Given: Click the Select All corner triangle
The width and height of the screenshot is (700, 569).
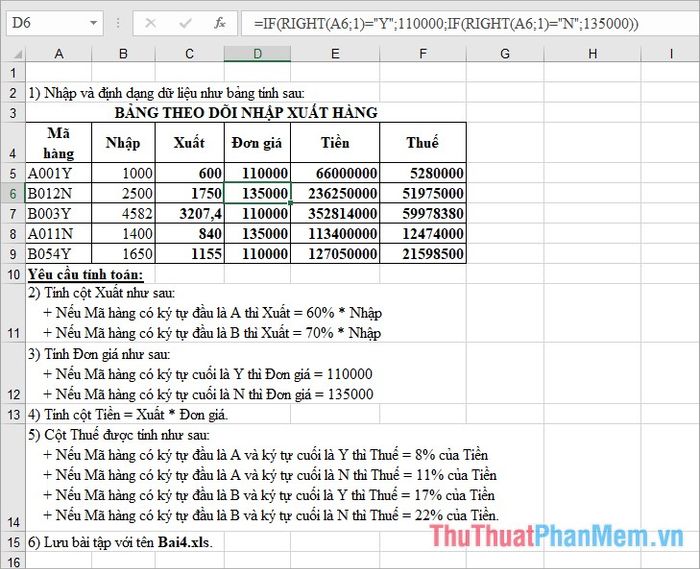Looking at the screenshot, I should coord(12,54).
